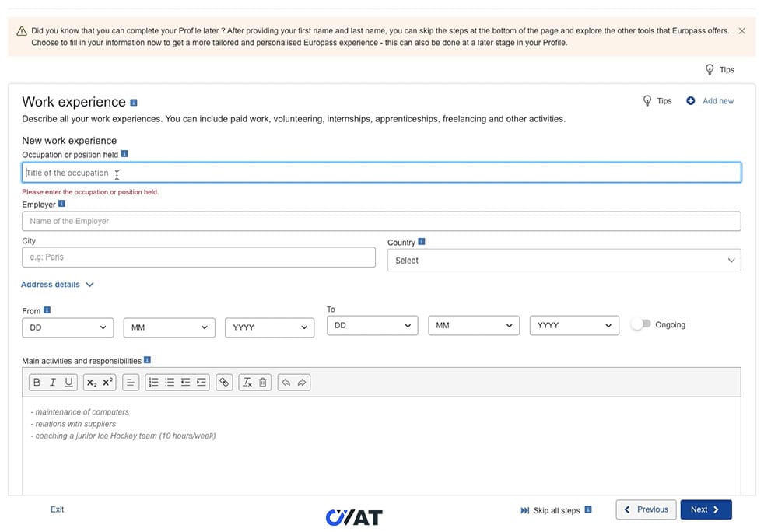The image size is (778, 532).
Task: Open the From year YYYY dropdown
Action: click(269, 327)
